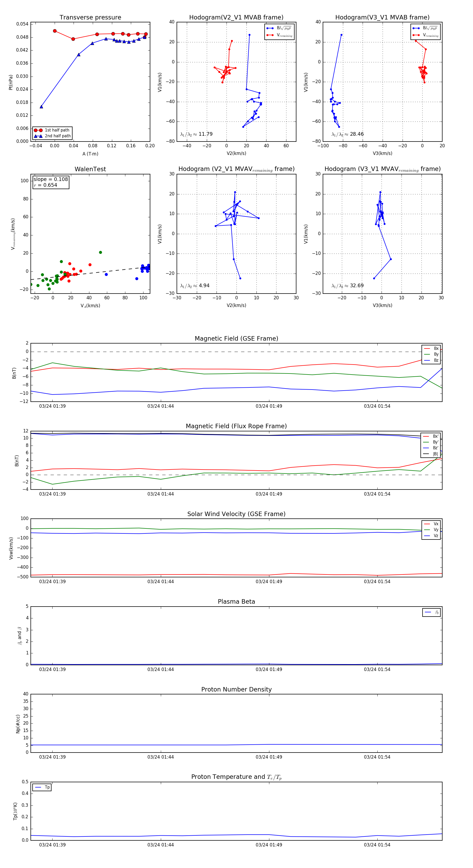Click the 'V_A(km/s)' x-axis label

[90, 306]
